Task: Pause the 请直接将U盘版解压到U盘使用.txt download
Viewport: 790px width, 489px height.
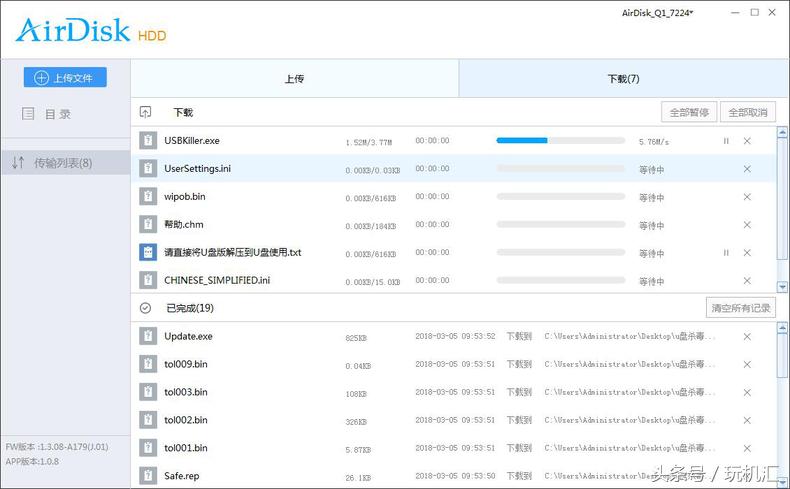Action: click(726, 253)
